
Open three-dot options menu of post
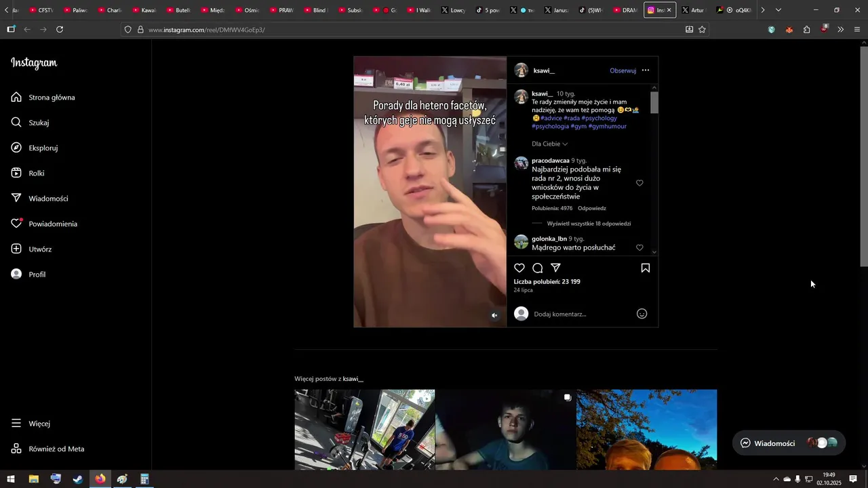pos(646,70)
